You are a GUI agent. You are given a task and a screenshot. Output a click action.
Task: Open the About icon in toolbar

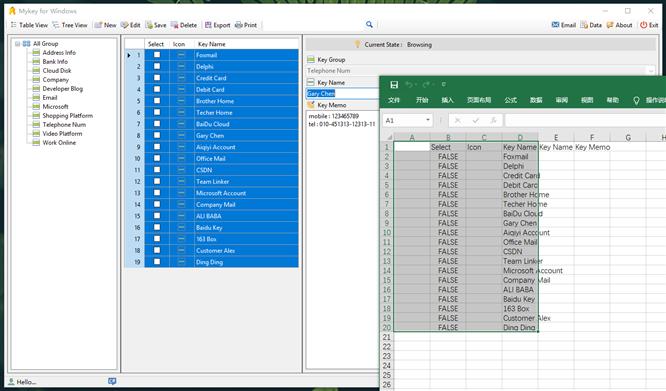click(610, 25)
